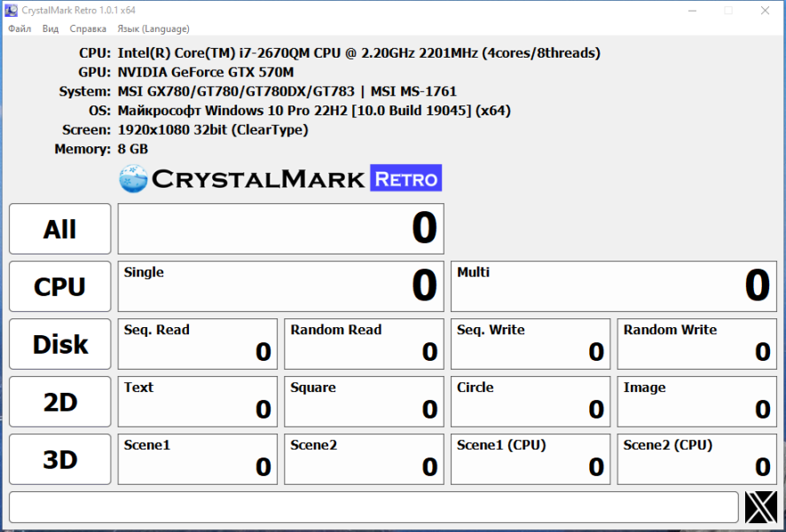
Task: Open the Справка menu
Action: point(88,28)
